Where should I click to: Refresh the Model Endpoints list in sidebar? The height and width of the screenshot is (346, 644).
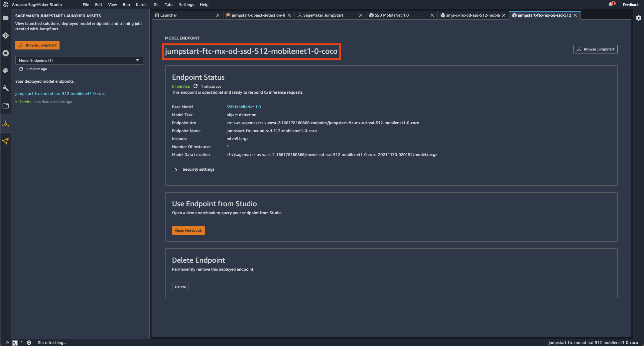click(x=21, y=69)
